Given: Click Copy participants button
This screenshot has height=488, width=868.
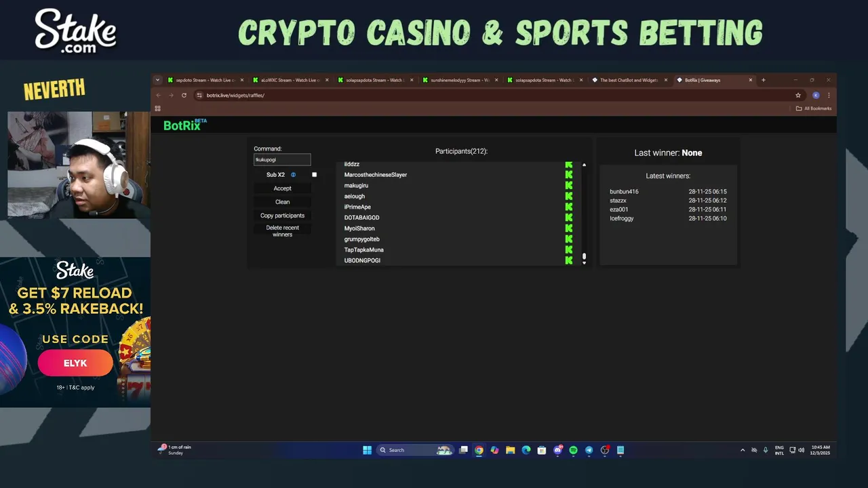Looking at the screenshot, I should tap(283, 216).
